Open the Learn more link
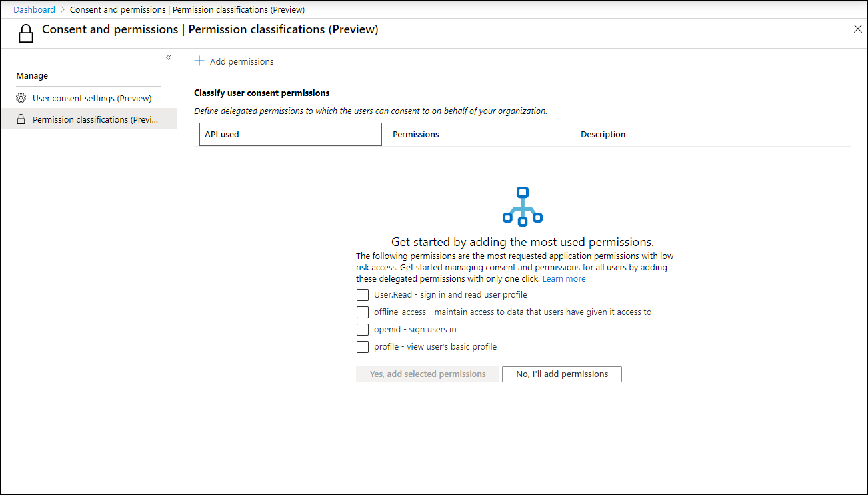Image resolution: width=868 pixels, height=495 pixels. point(564,279)
